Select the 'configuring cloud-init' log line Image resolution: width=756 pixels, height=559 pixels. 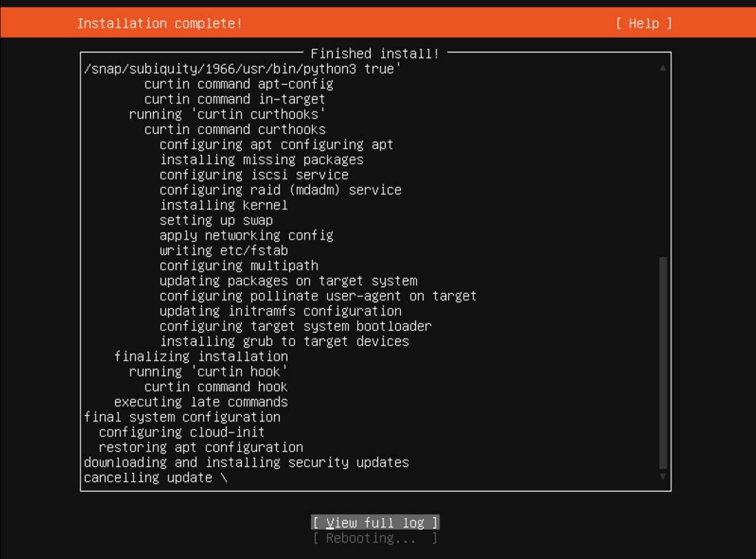[181, 432]
